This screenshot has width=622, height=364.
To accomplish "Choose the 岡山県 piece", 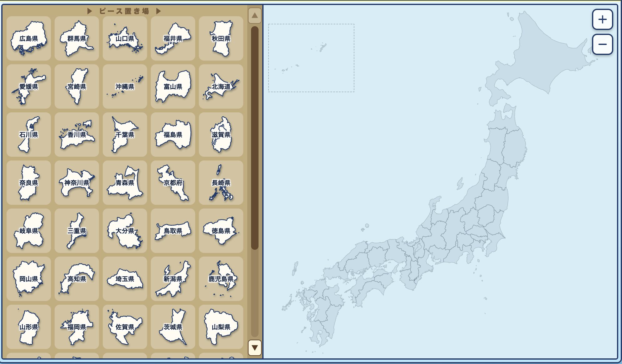I will [x=29, y=279].
